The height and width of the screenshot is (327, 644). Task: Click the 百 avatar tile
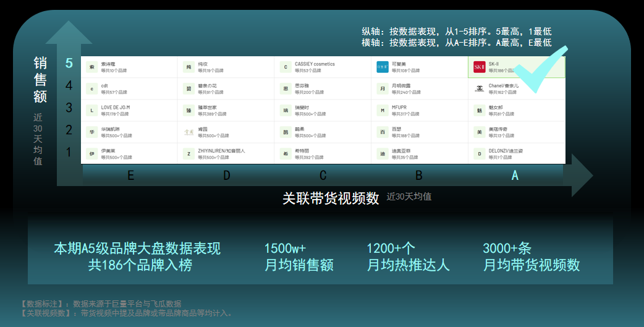tap(383, 132)
